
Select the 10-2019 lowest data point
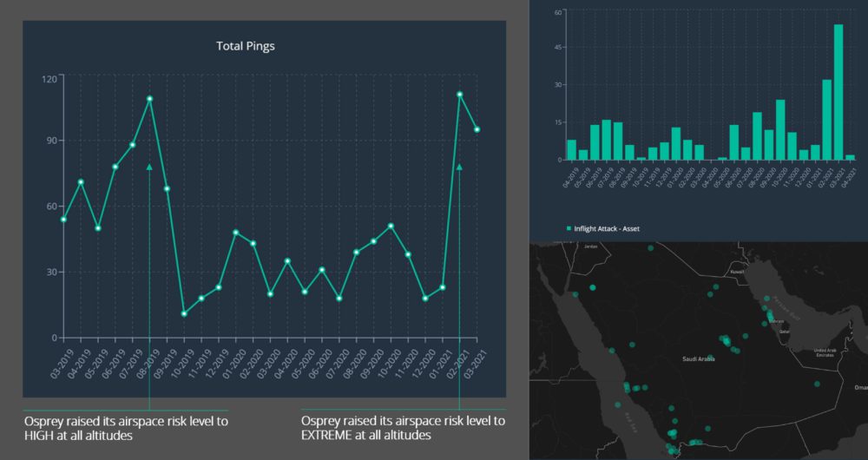pyautogui.click(x=184, y=313)
